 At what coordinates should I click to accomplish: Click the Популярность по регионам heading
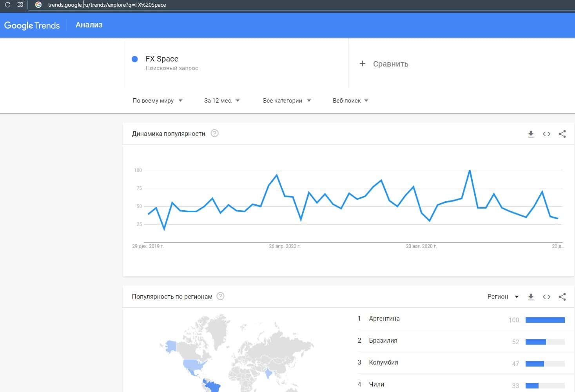click(x=172, y=297)
